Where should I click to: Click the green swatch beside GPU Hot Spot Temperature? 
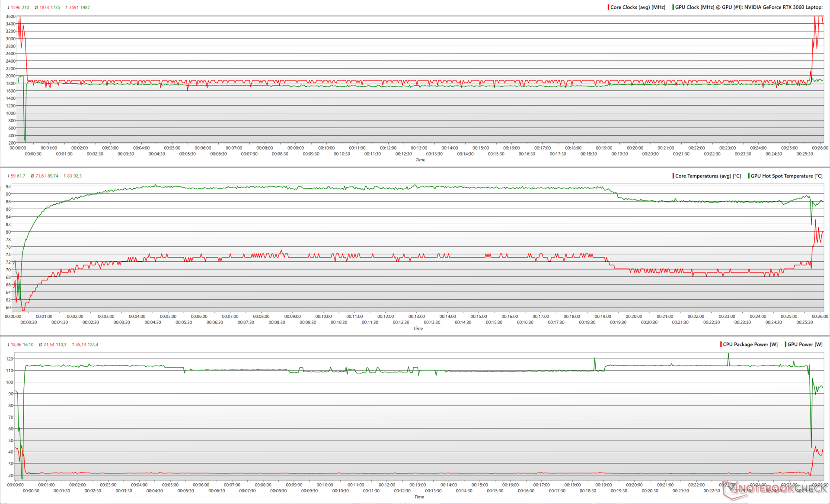point(749,176)
